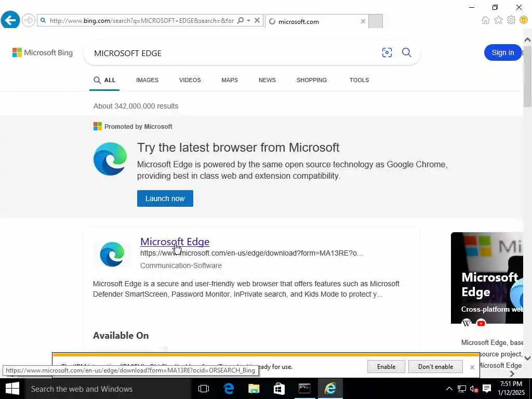Viewport: 532px width, 399px height.
Task: Show hidden system tray icons
Action: (449, 389)
